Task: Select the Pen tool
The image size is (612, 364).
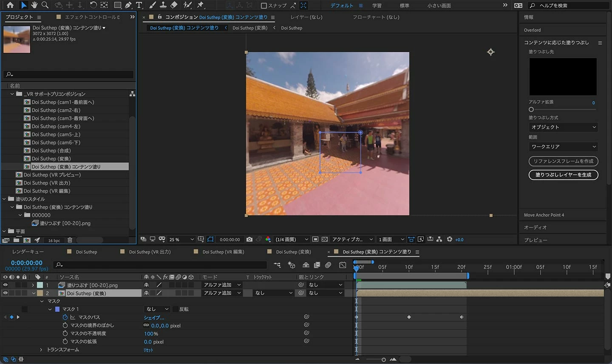Action: coord(128,5)
